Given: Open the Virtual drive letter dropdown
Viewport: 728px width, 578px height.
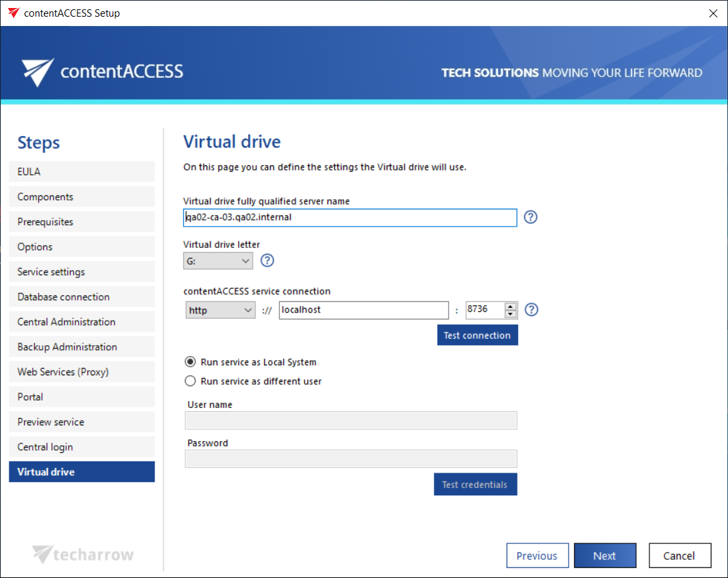Looking at the screenshot, I should 218,261.
